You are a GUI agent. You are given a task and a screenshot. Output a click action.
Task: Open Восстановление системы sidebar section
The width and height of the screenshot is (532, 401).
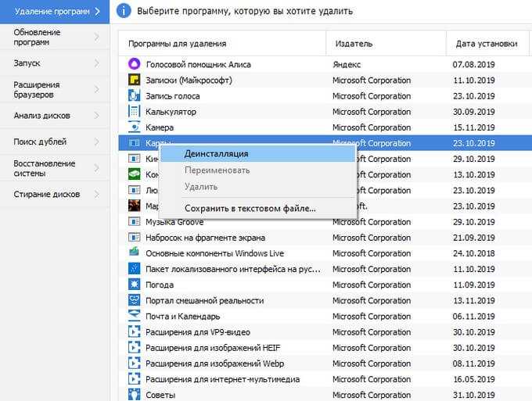pos(55,168)
